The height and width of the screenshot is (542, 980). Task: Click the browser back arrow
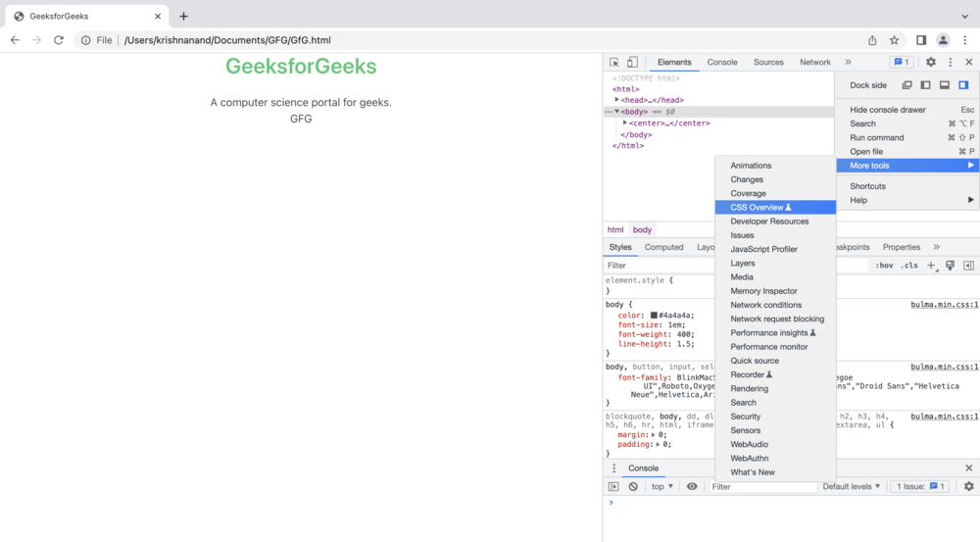15,40
